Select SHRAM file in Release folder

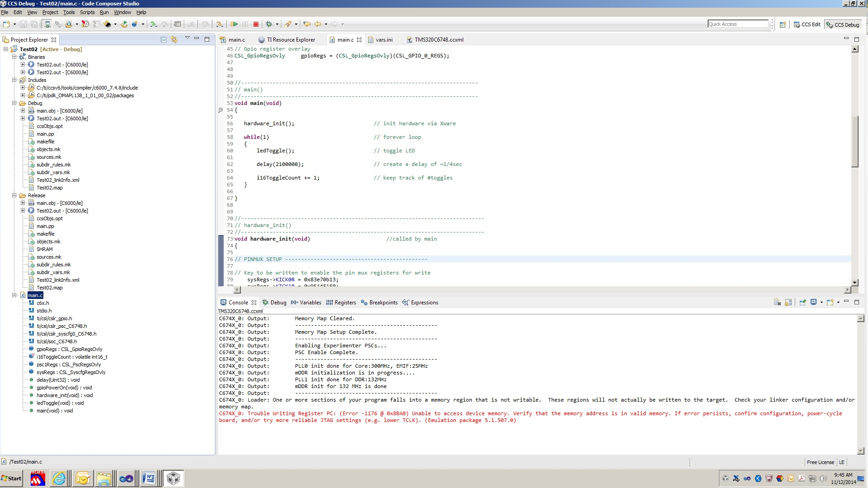tap(44, 249)
